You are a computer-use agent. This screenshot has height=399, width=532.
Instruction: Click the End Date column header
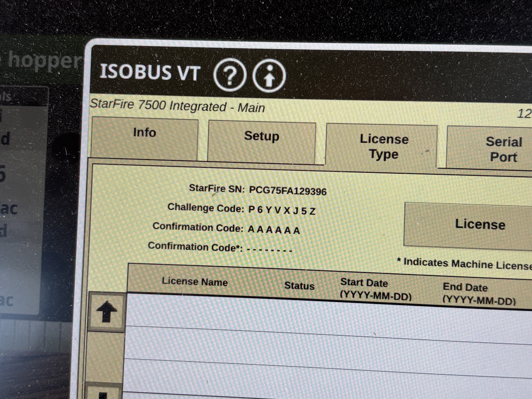pos(479,294)
